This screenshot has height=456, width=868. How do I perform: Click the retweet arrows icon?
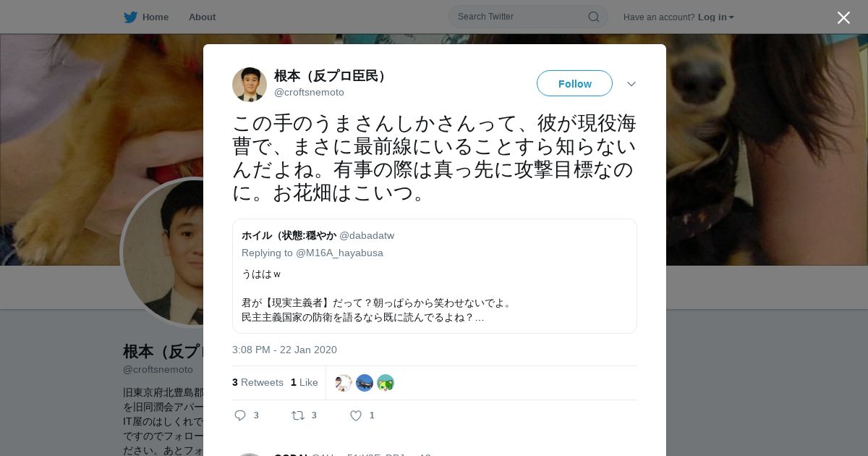297,415
